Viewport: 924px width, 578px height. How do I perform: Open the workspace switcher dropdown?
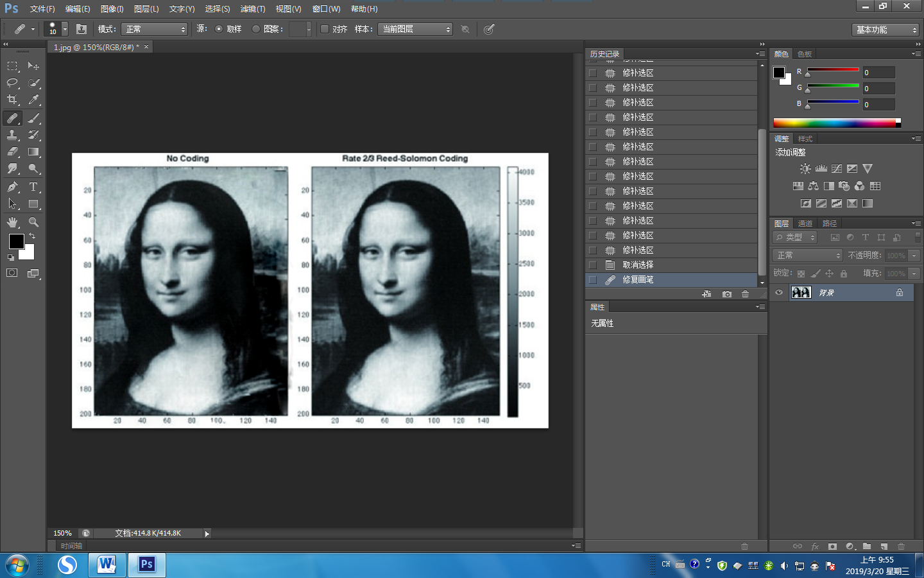click(x=886, y=30)
